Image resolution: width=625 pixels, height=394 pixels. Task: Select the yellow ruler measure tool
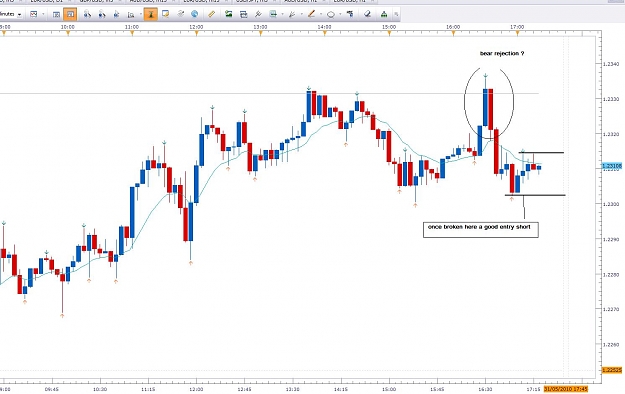211,14
